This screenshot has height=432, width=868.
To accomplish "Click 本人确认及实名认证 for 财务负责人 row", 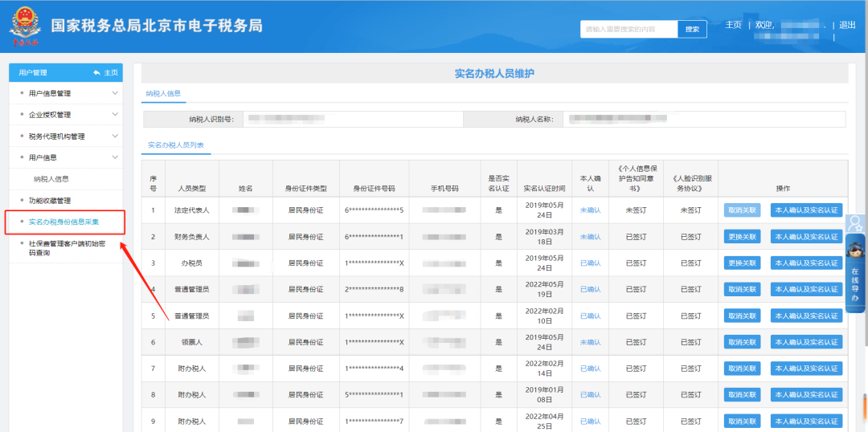I will click(x=807, y=237).
